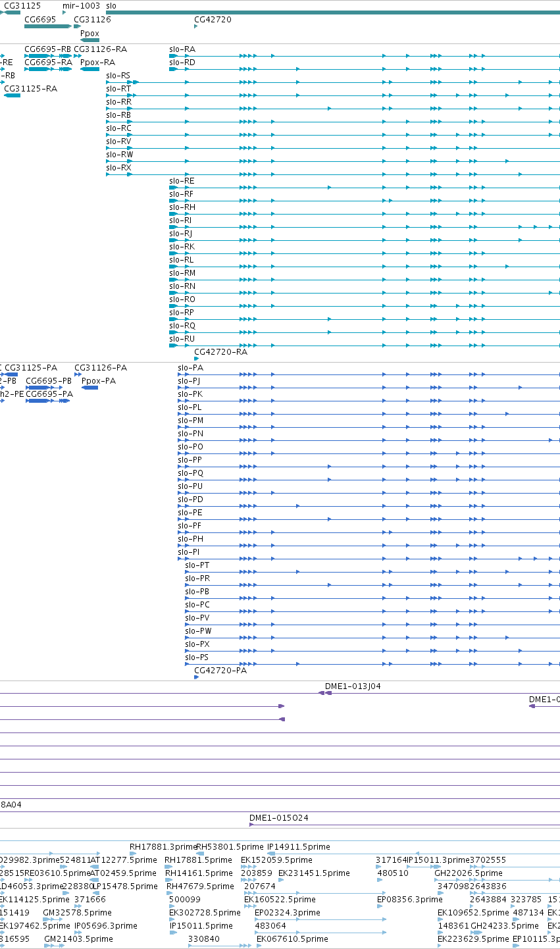Select EST label RH53801.5prime
The width and height of the screenshot is (560, 949).
230,847
